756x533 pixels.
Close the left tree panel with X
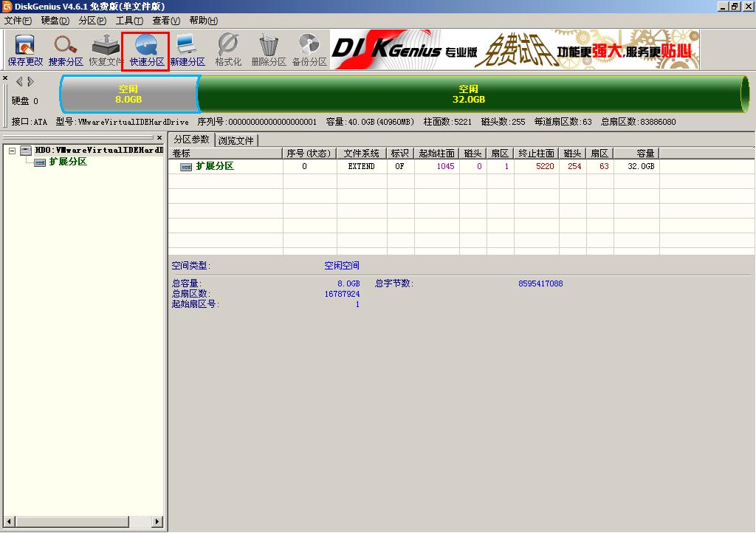159,138
